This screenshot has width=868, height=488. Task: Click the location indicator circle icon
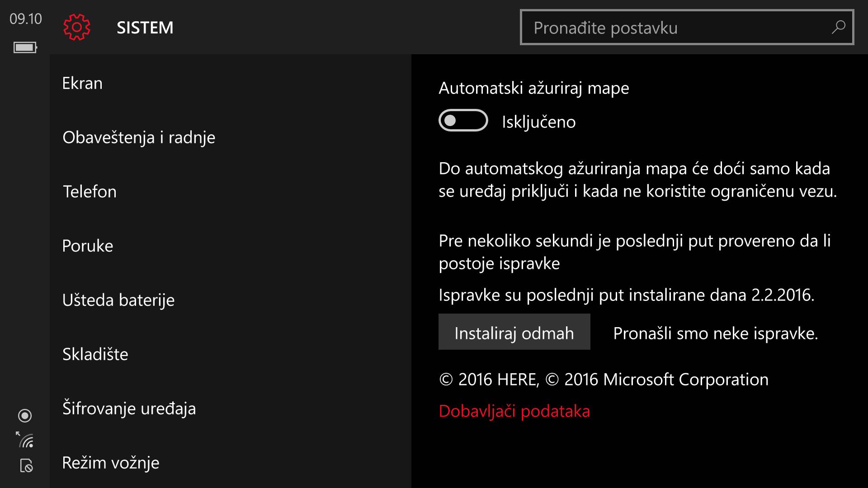pos(25,416)
